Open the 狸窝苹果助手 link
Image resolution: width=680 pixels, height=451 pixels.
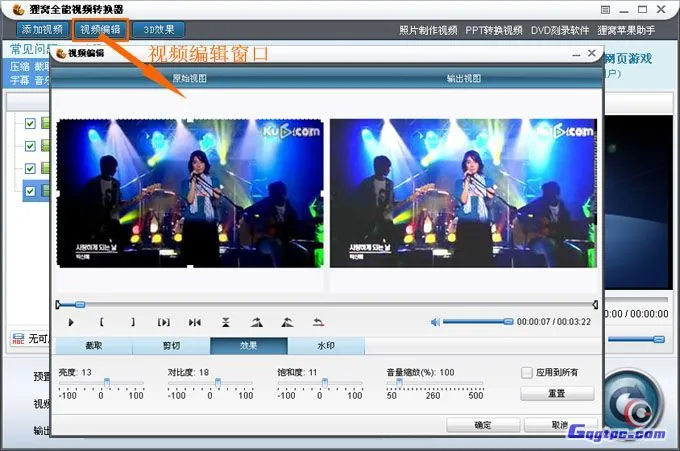click(626, 30)
